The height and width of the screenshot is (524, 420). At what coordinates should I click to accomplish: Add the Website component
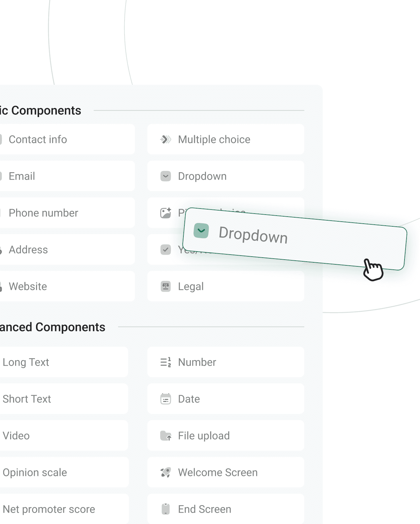click(x=67, y=286)
